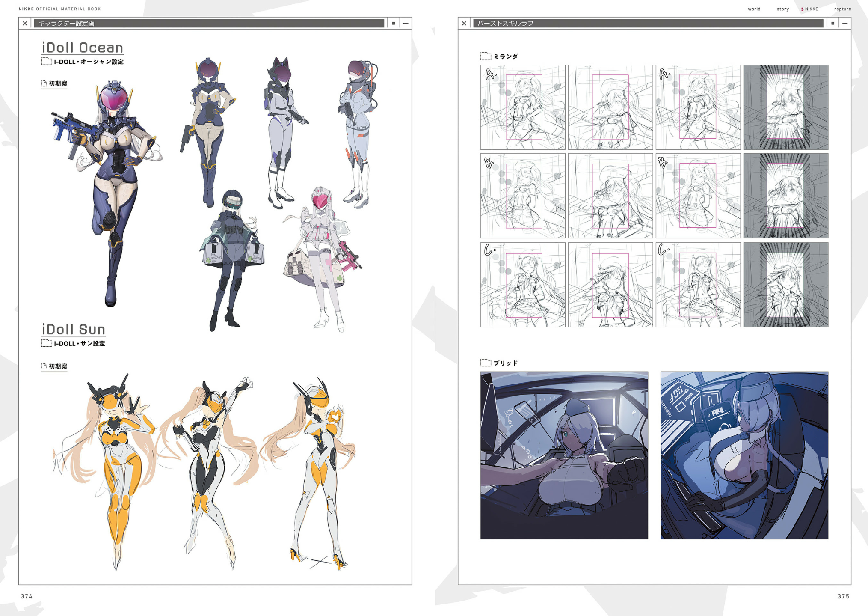The height and width of the screenshot is (616, 868).
Task: Open the left ブリッド cockpit illustration
Action: click(x=564, y=455)
